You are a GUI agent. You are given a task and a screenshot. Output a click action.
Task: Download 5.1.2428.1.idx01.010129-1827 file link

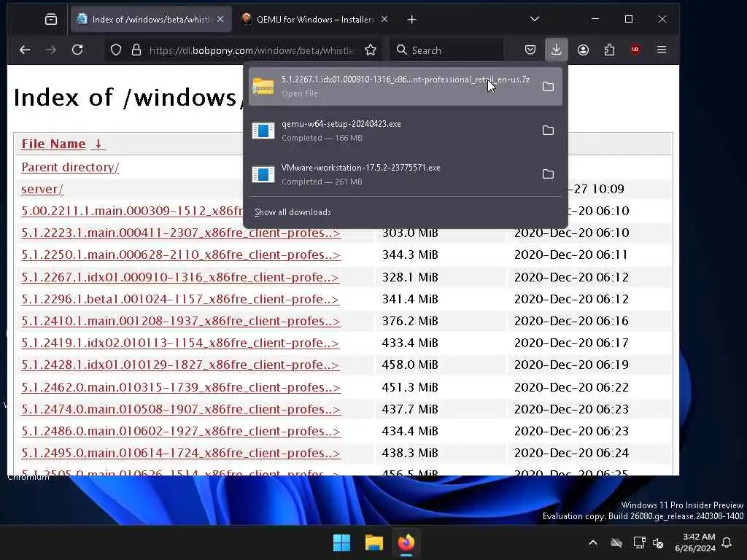pyautogui.click(x=180, y=365)
